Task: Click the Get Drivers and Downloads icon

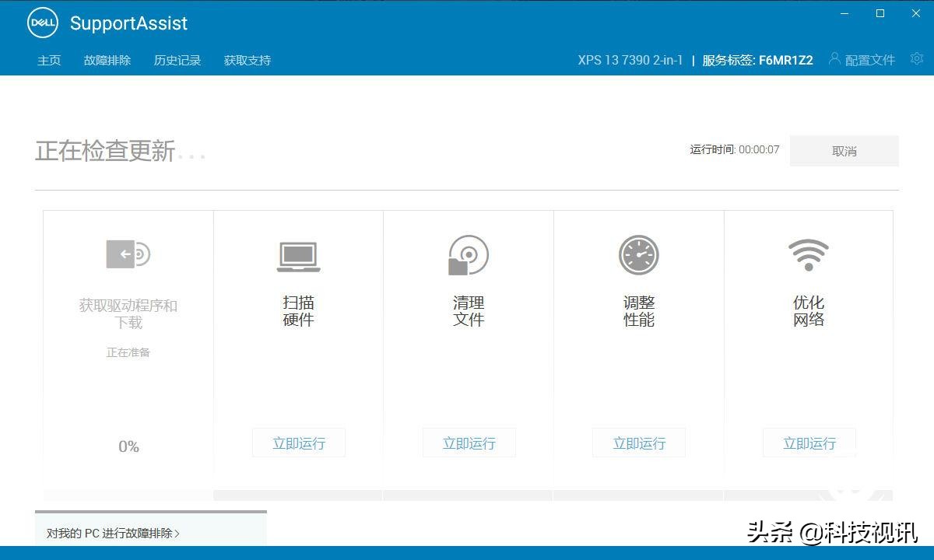Action: coord(128,254)
